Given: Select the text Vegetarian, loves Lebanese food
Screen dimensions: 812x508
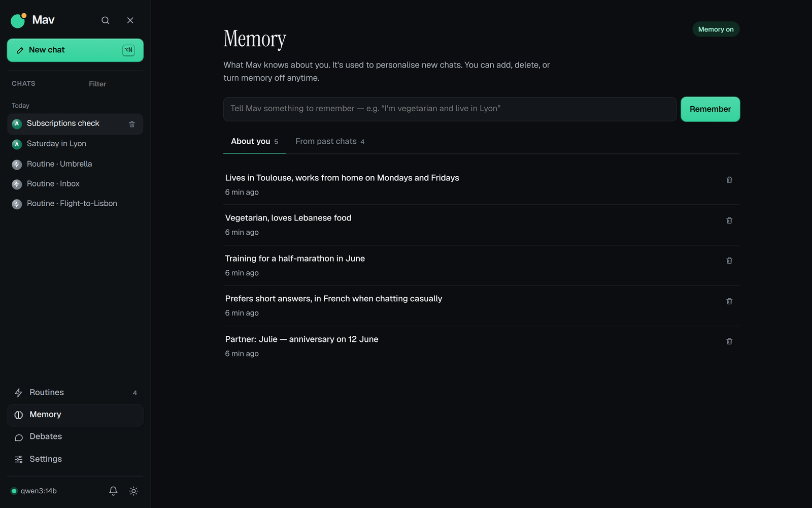Looking at the screenshot, I should point(288,218).
